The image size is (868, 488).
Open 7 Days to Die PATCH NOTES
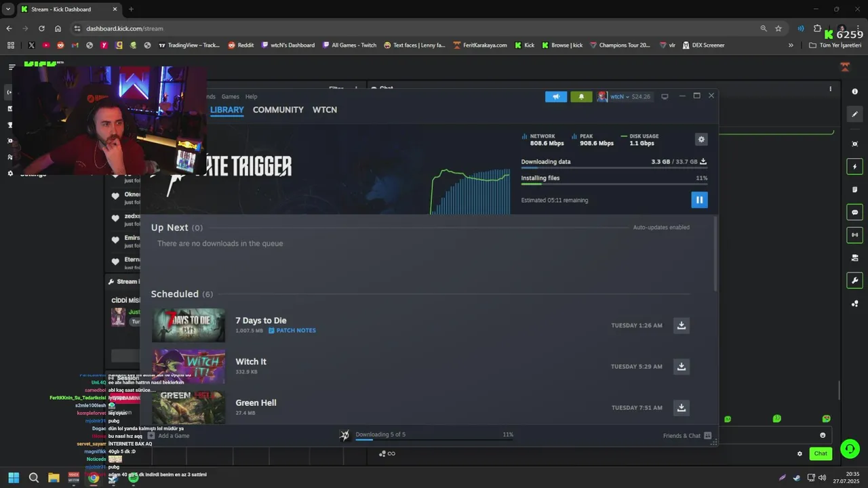[x=292, y=331]
